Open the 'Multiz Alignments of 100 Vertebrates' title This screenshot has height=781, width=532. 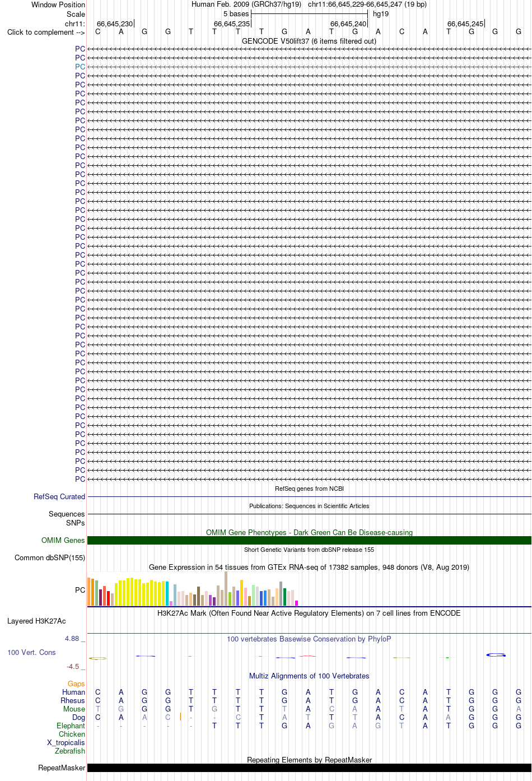[x=309, y=676]
